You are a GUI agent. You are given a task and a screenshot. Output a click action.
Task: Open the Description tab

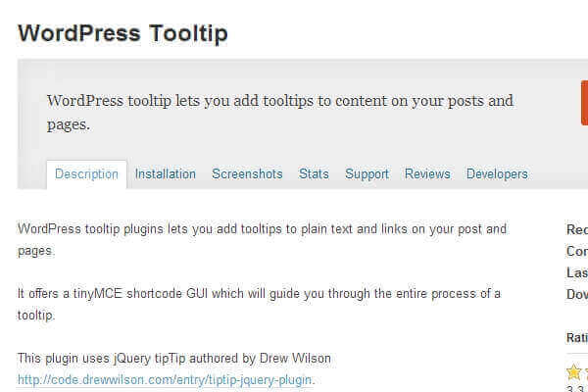[x=87, y=174]
